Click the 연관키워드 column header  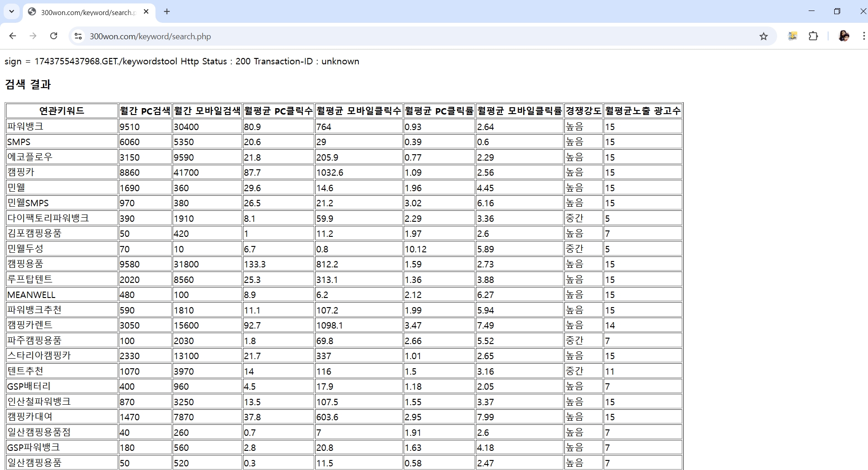pyautogui.click(x=62, y=111)
